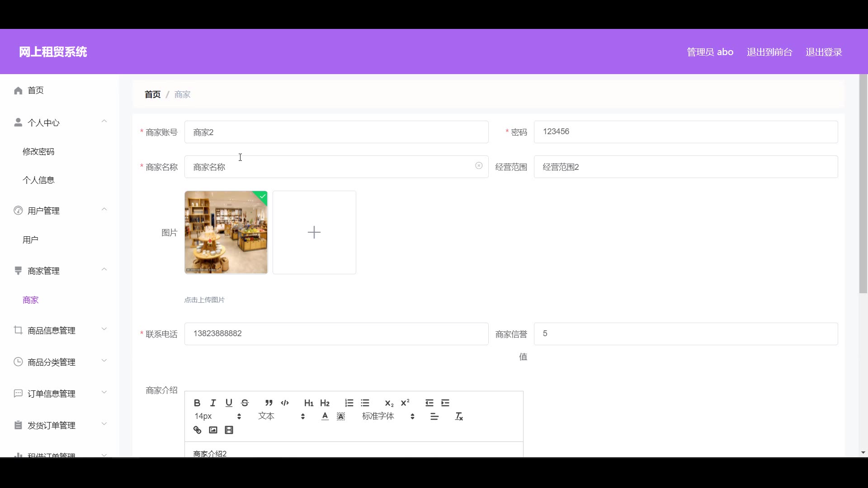Click 退出到前台 link in header
Screen dimensions: 868x488
(769, 52)
